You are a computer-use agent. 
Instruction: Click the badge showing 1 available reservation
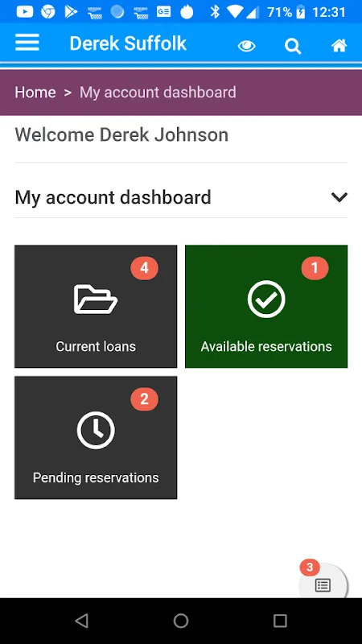tap(315, 268)
